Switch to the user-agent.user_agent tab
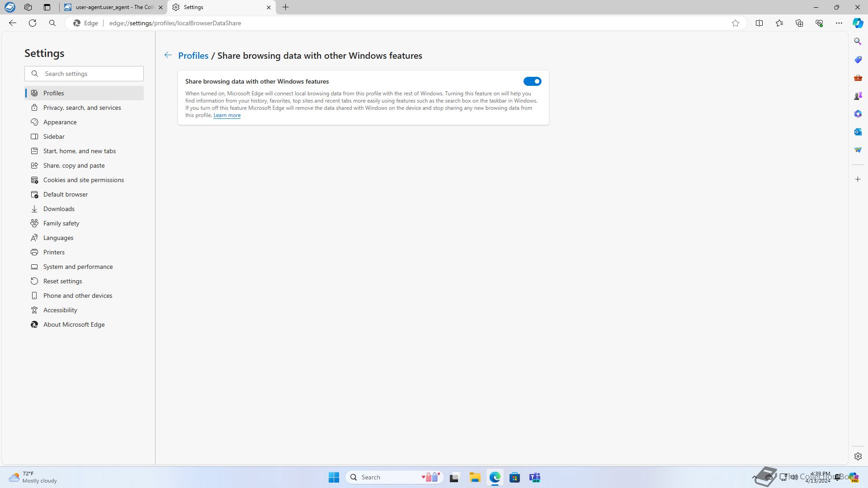The height and width of the screenshot is (488, 868). click(x=113, y=7)
